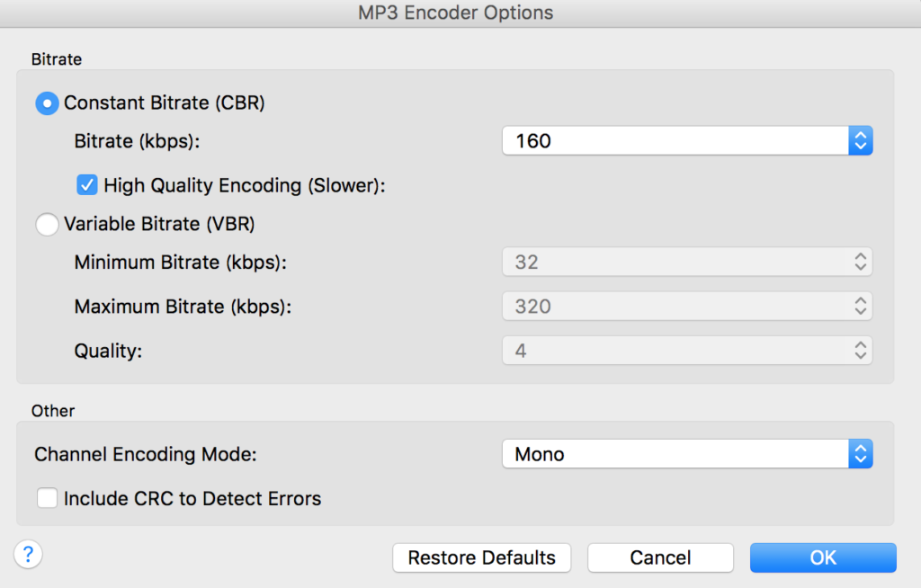921x588 pixels.
Task: Click the Maximum Bitrate stepper arrows
Action: click(861, 306)
